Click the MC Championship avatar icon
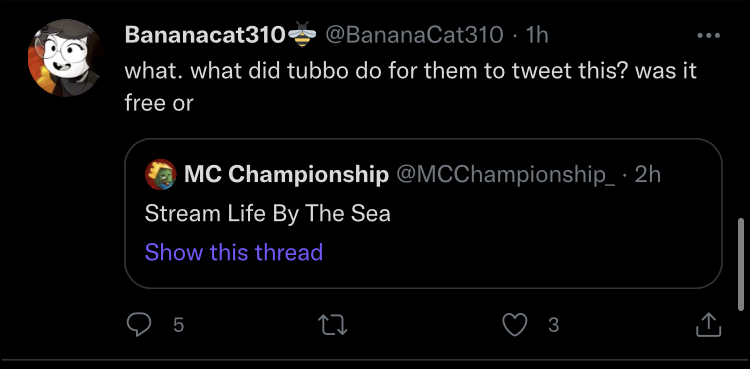Viewport: 750px width, 369px height. tap(161, 175)
